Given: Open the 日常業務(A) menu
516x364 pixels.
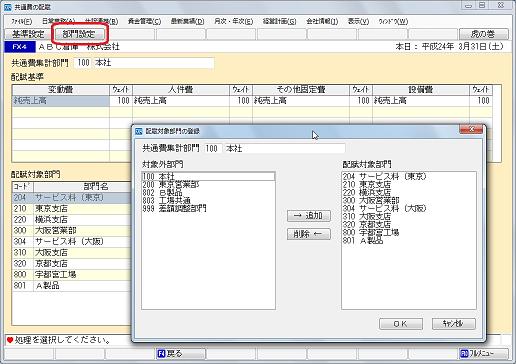Looking at the screenshot, I should coord(58,22).
